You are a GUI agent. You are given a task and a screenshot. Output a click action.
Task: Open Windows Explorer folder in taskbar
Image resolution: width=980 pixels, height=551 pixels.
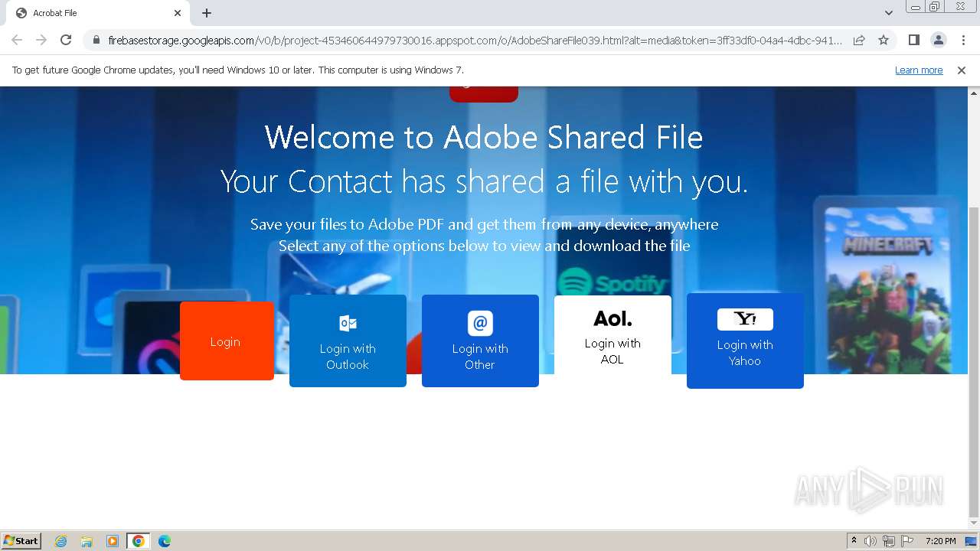[x=87, y=541]
